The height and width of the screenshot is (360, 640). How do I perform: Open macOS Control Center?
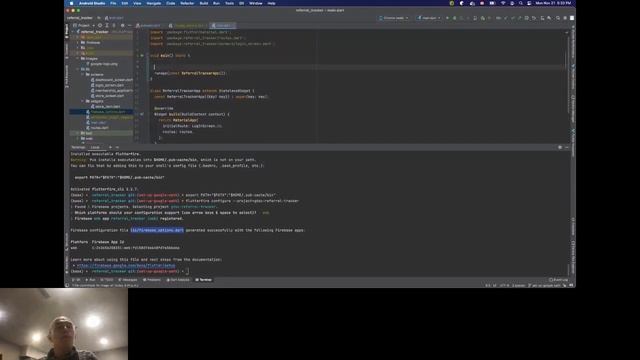529,3
